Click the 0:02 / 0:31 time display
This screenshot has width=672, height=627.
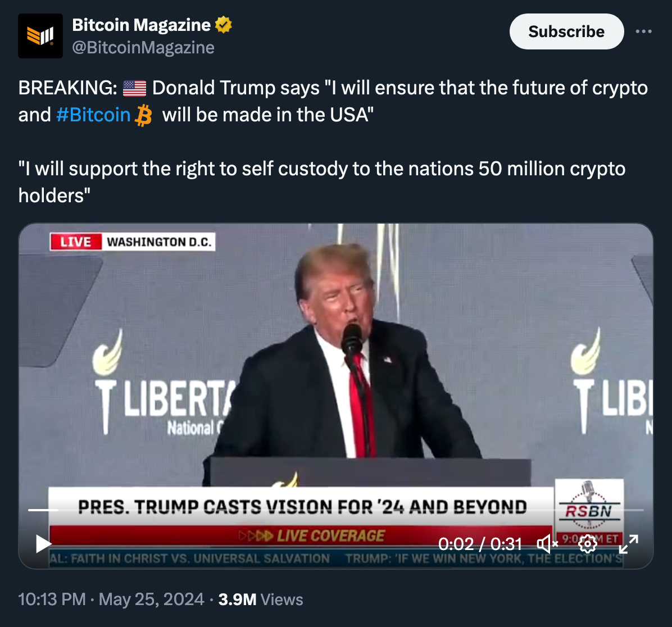click(480, 544)
